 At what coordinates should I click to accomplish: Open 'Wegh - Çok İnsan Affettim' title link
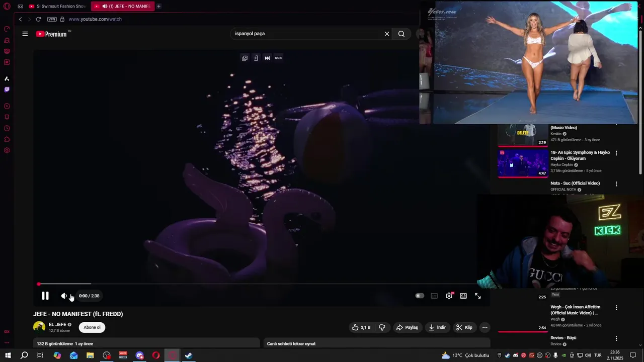click(x=576, y=310)
